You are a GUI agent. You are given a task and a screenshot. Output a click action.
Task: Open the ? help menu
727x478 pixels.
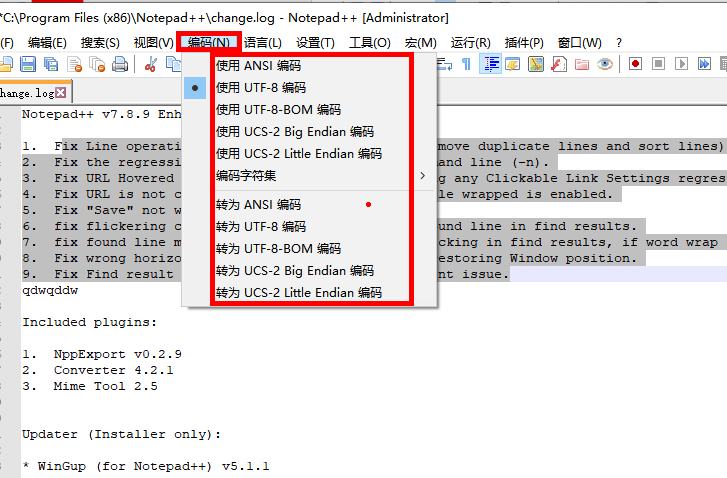pos(619,43)
